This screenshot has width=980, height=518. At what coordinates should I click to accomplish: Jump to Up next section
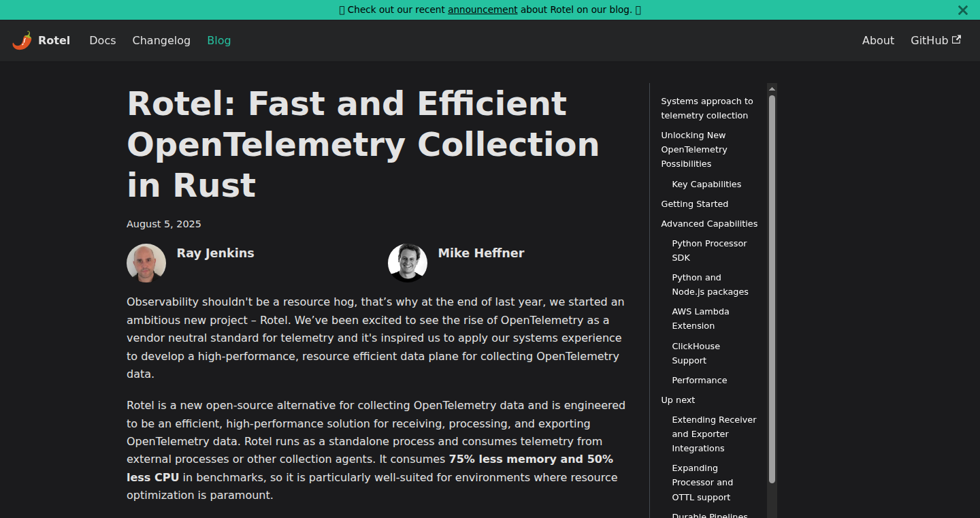(x=678, y=400)
